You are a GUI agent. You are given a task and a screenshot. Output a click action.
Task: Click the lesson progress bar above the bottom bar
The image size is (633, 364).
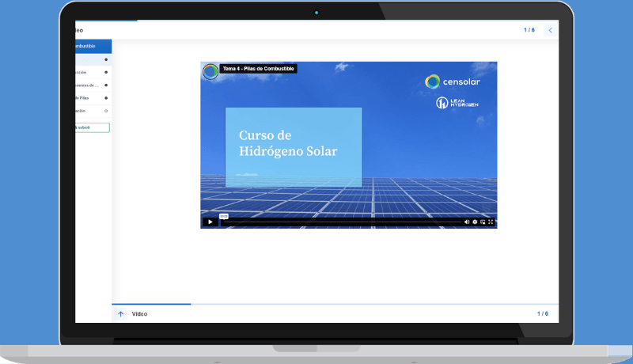pos(335,304)
